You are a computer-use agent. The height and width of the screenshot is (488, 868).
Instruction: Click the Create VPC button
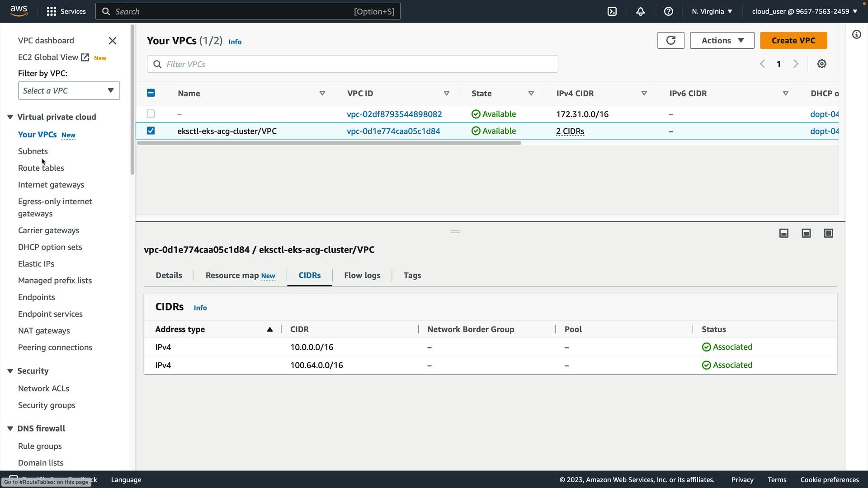(793, 40)
